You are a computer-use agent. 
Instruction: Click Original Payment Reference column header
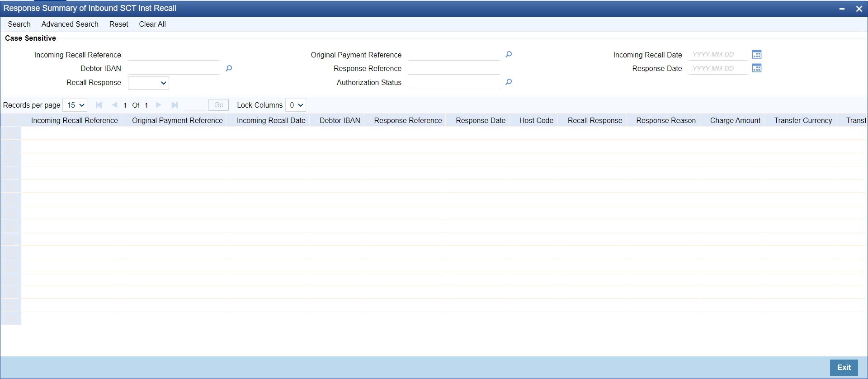coord(177,120)
